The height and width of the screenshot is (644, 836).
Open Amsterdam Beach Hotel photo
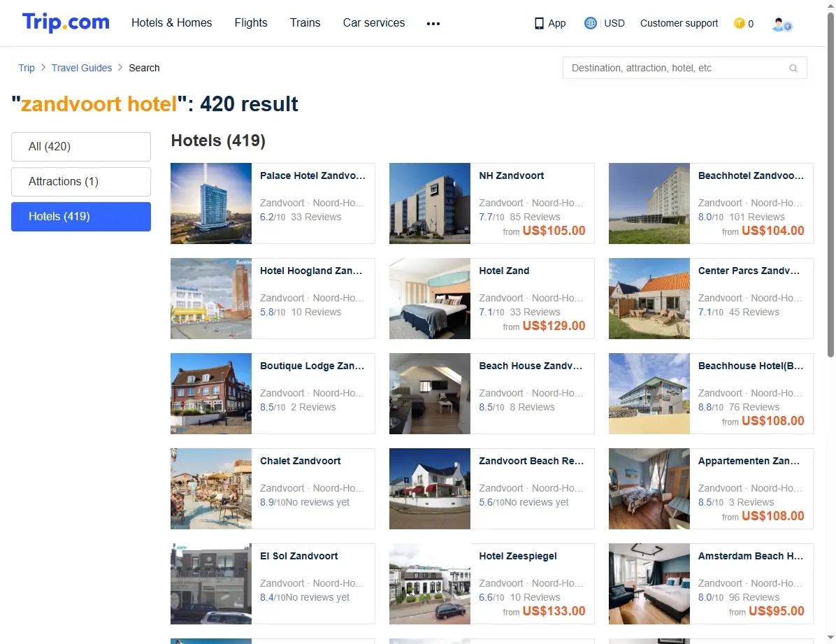649,584
